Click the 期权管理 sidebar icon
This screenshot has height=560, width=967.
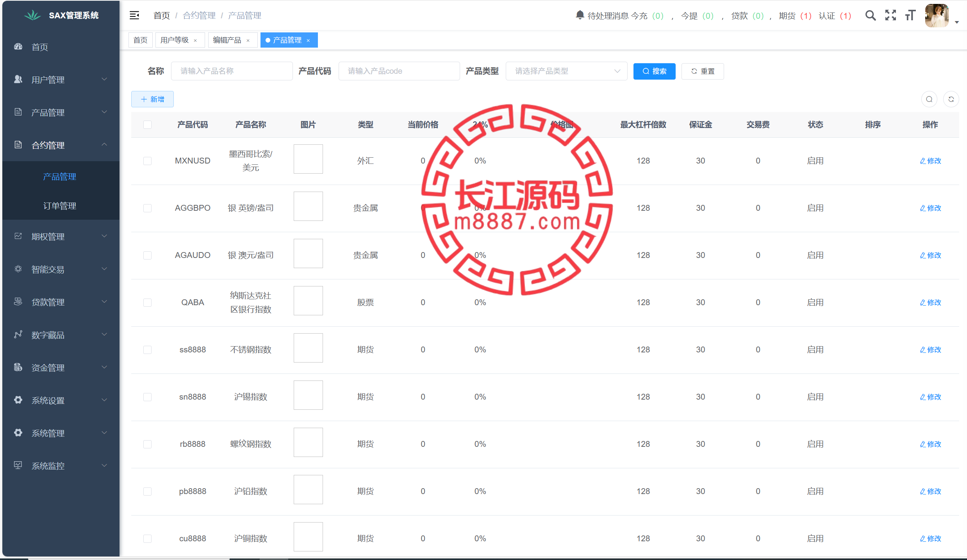coord(18,236)
